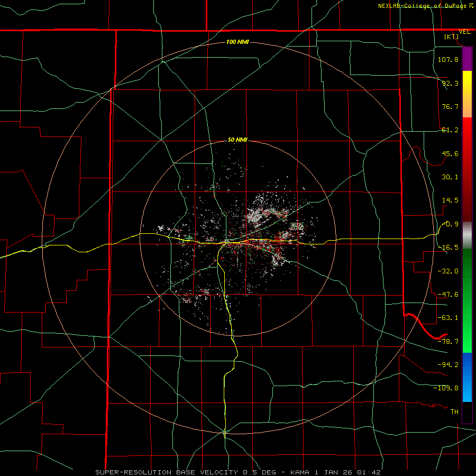Click the -0.9 velocity scale value
This screenshot has height=476, width=476.
pos(450,224)
